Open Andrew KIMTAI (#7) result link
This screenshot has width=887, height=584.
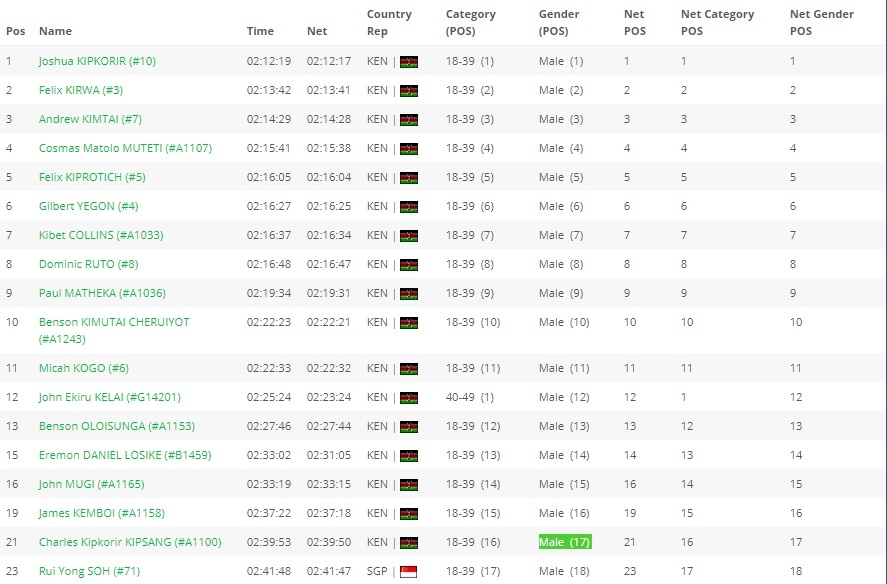pyautogui.click(x=91, y=119)
